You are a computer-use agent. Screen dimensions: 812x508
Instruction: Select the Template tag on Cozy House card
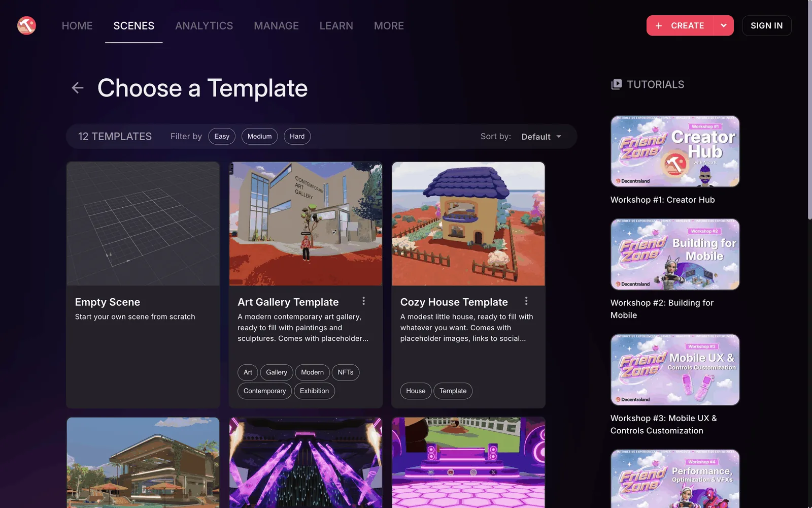pos(453,391)
